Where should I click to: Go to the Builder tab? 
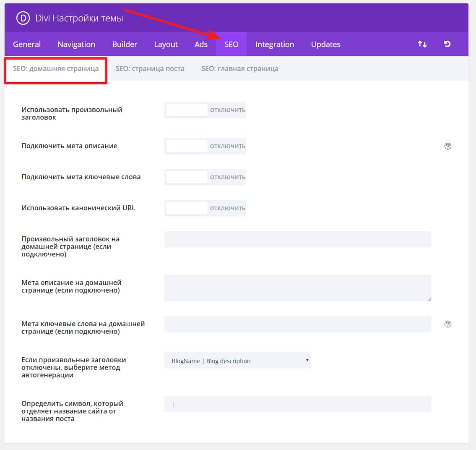tap(125, 44)
